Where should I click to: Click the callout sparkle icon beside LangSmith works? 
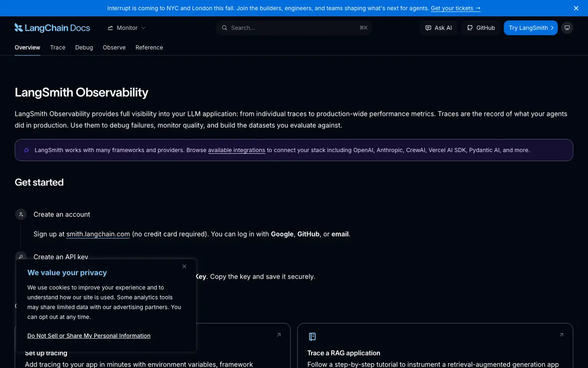coord(26,150)
